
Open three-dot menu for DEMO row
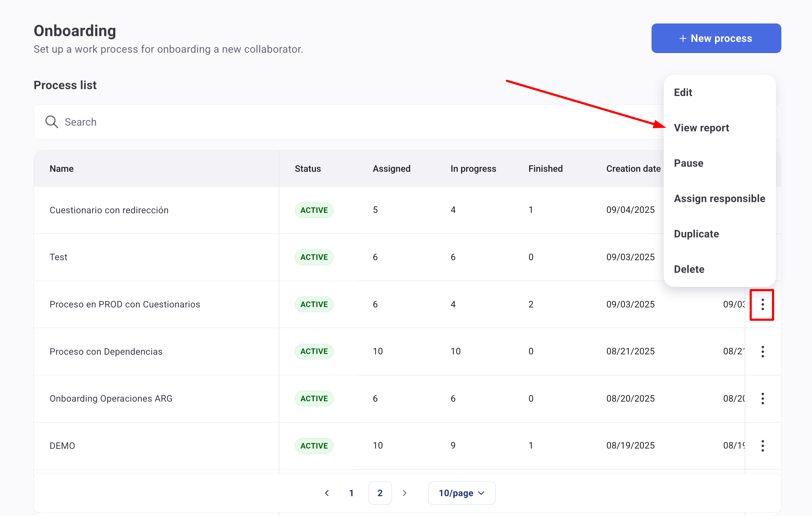[x=762, y=446]
